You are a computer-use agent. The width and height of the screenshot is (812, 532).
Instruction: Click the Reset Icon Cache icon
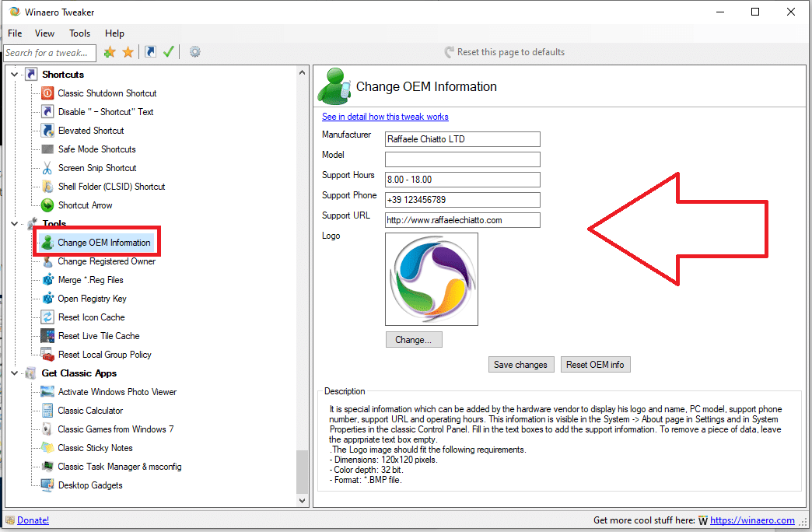click(47, 317)
